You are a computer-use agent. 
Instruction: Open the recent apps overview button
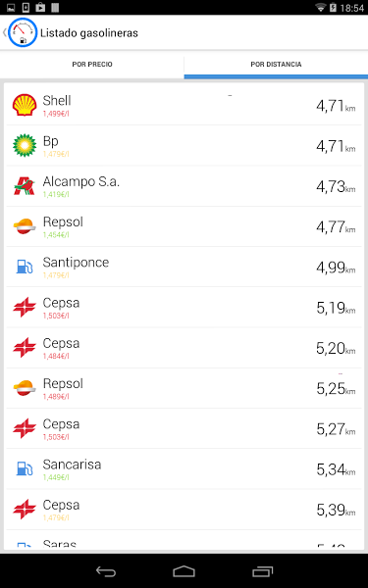click(262, 571)
